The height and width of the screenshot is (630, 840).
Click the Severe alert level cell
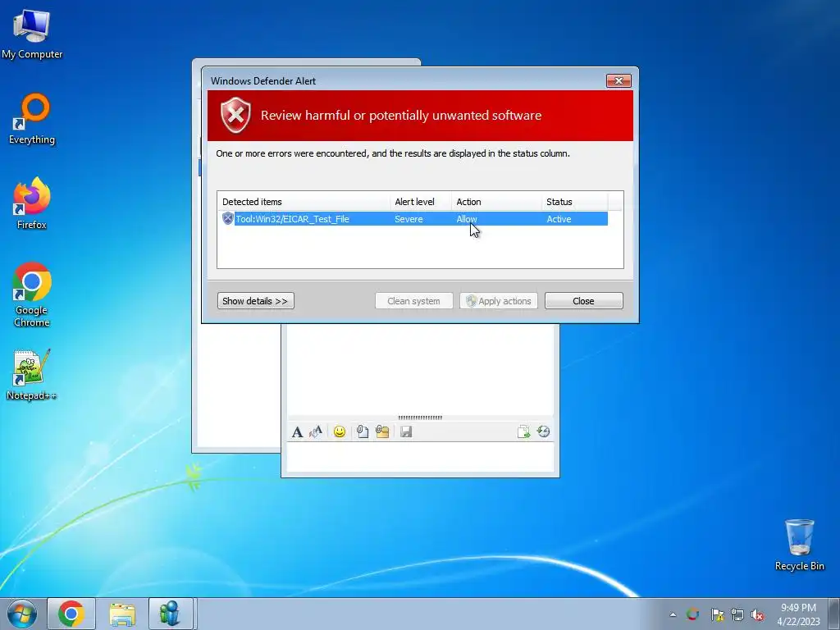(x=409, y=219)
